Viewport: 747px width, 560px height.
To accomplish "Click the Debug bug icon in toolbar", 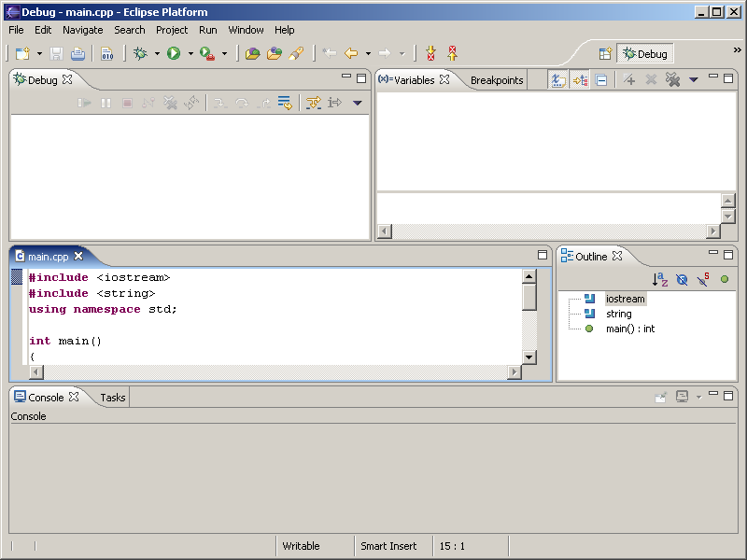I will [140, 54].
